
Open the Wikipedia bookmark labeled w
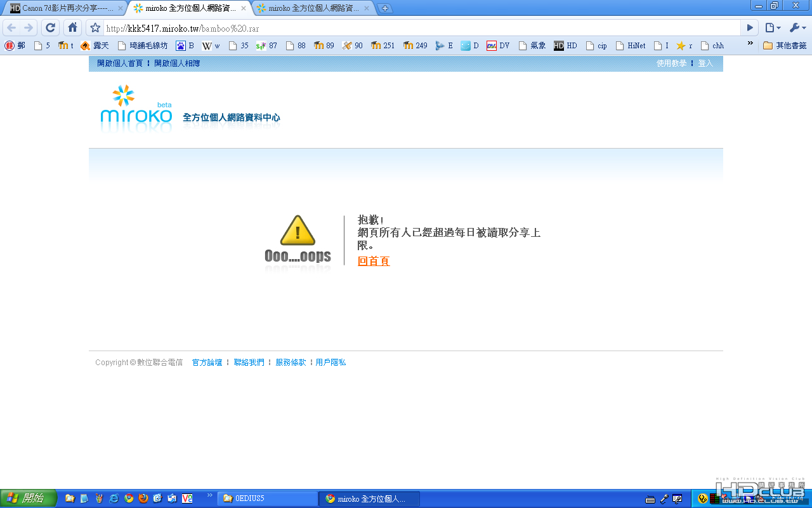click(211, 46)
